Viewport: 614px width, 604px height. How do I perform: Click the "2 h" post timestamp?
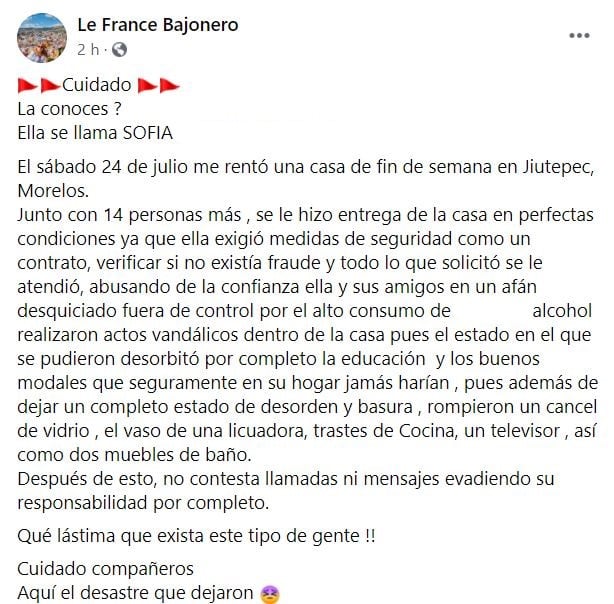pyautogui.click(x=88, y=48)
